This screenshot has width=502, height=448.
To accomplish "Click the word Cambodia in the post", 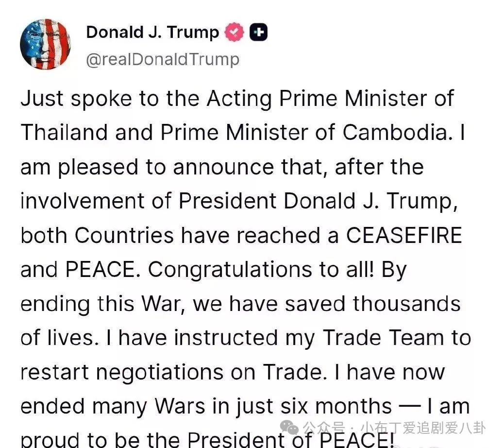I will click(402, 133).
